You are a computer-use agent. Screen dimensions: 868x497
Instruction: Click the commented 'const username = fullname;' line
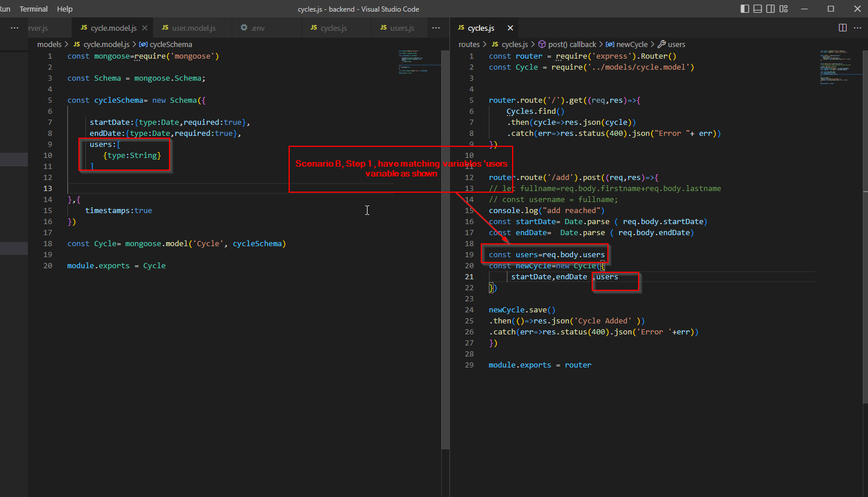coord(553,199)
